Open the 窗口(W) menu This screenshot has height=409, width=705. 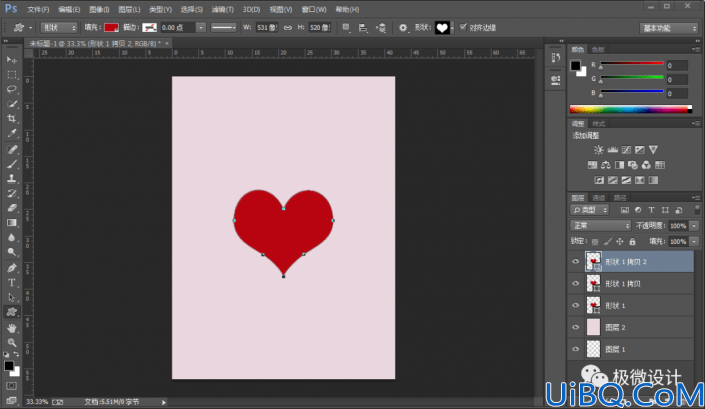point(314,9)
